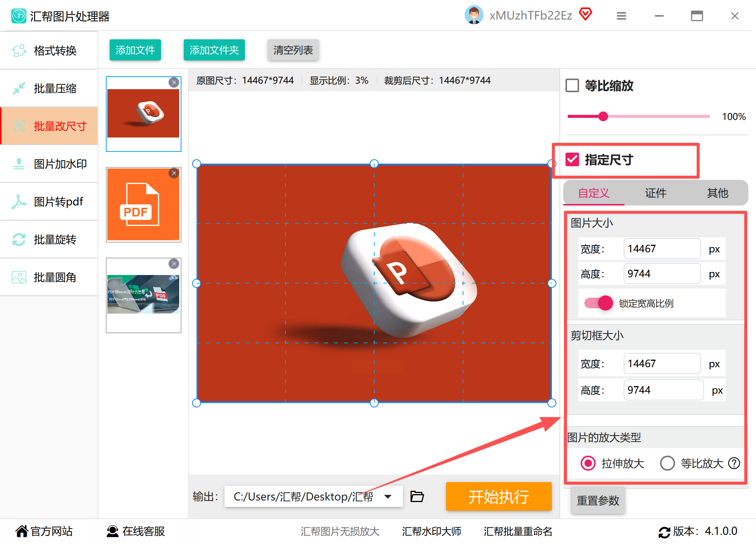Click the help question mark beside 等比放大

[734, 463]
